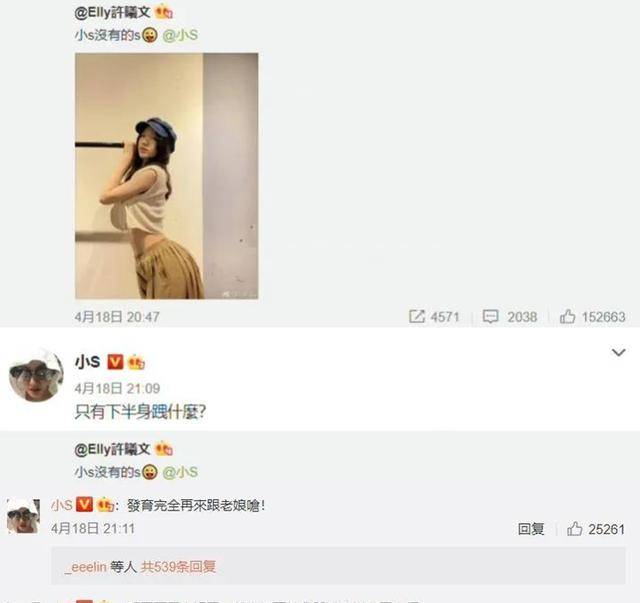Click the verified V badge beside 小S name
The height and width of the screenshot is (603, 640).
coord(115,362)
